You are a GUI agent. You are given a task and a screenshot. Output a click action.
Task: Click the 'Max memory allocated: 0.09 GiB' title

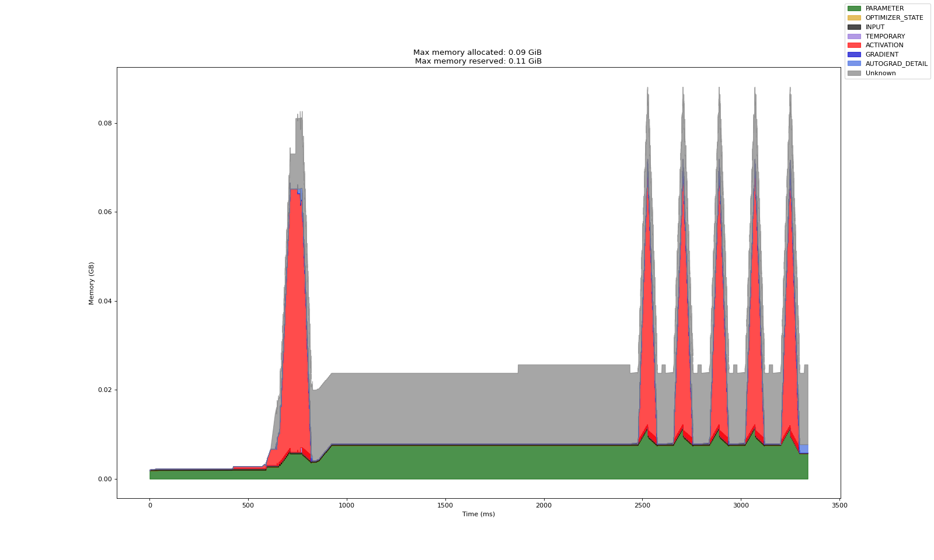pyautogui.click(x=478, y=52)
